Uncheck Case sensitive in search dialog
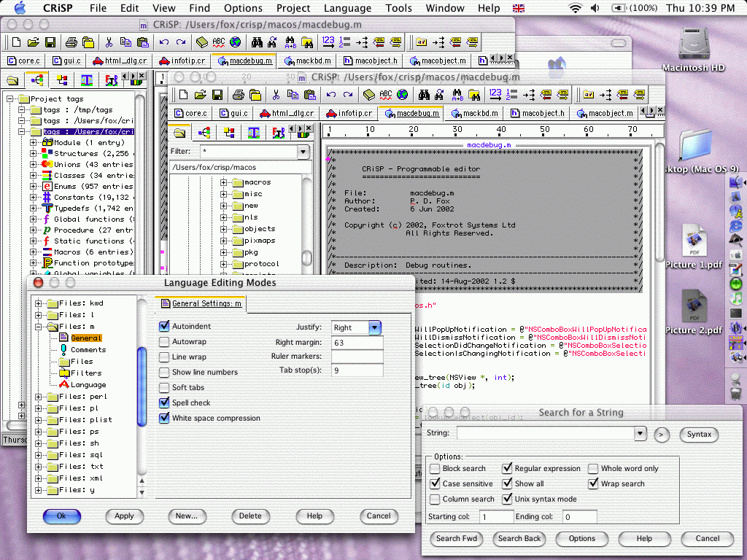The height and width of the screenshot is (560, 747). click(435, 483)
